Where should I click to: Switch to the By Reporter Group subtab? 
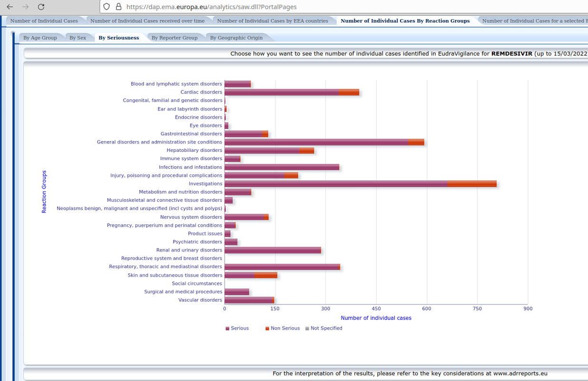coord(175,38)
